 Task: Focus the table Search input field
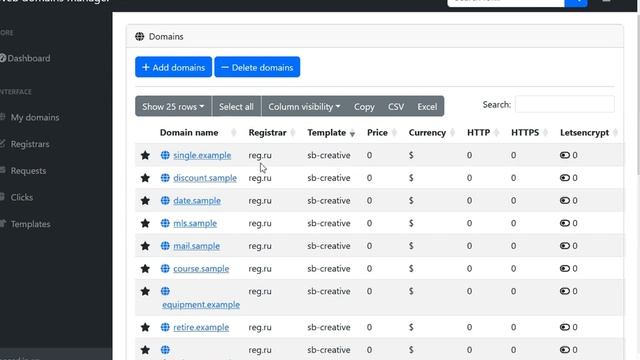point(564,104)
